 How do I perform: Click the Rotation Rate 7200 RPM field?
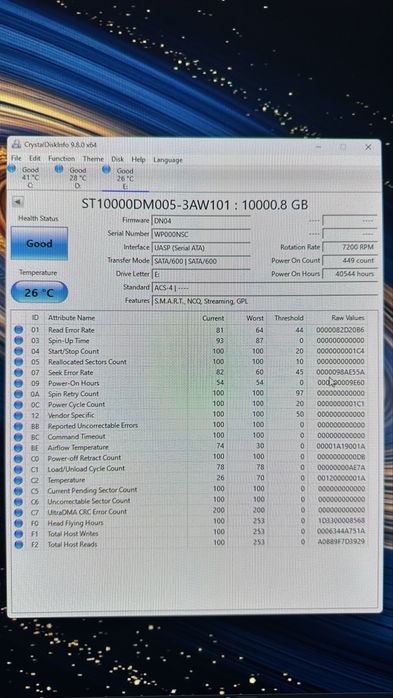pos(350,247)
